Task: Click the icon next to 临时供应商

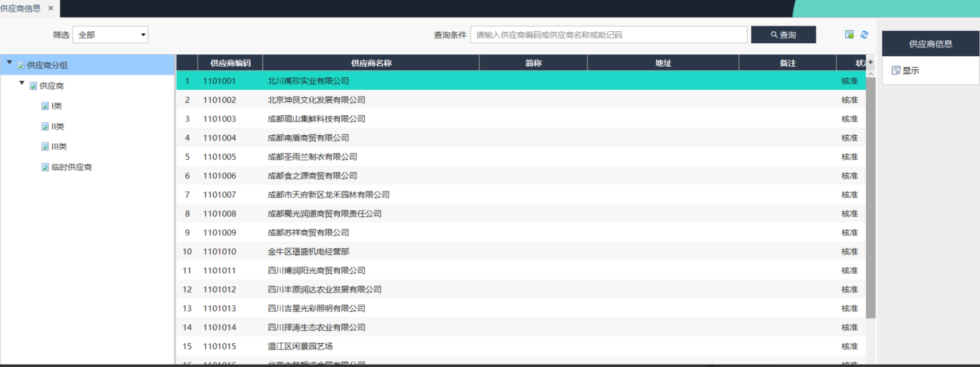Action: 45,167
